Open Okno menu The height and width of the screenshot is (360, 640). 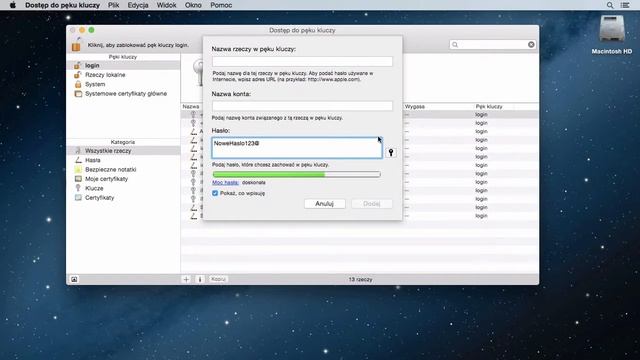pos(193,5)
